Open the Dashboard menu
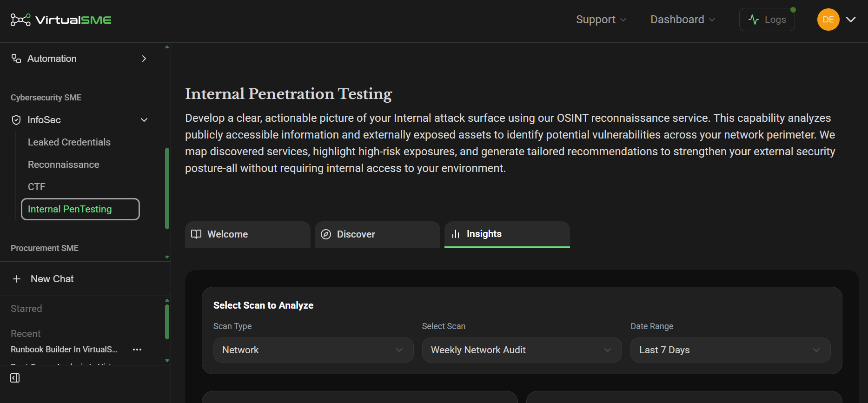This screenshot has height=403, width=868. [x=682, y=20]
